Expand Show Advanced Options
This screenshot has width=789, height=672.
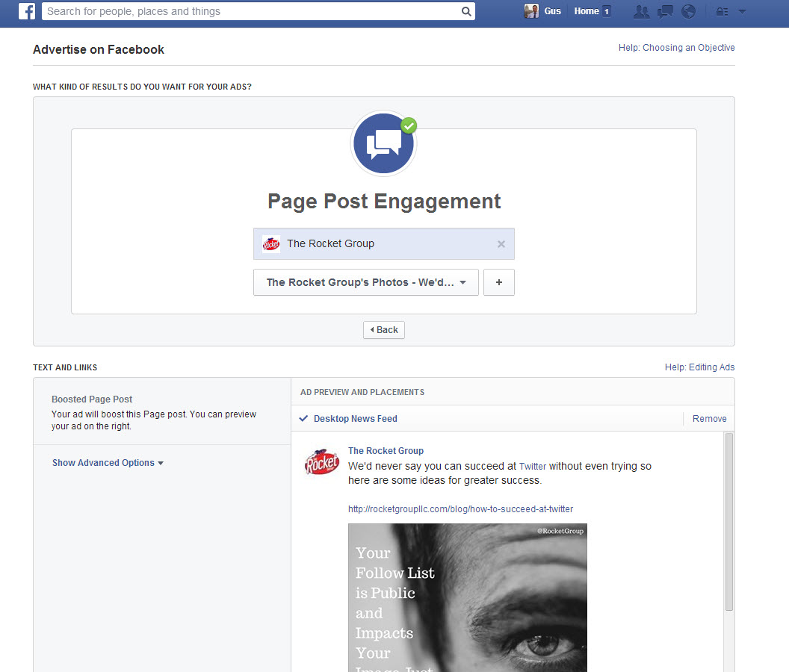[x=108, y=463]
